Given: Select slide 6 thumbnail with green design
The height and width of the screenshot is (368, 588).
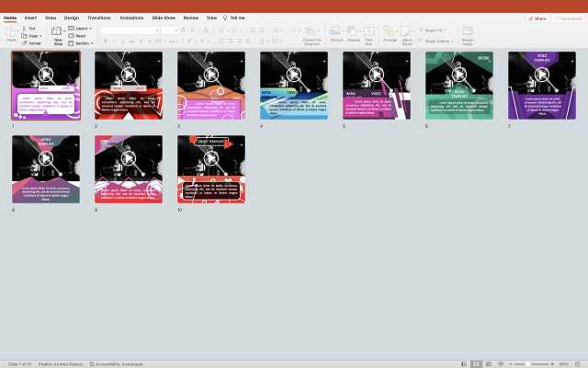Looking at the screenshot, I should (458, 85).
